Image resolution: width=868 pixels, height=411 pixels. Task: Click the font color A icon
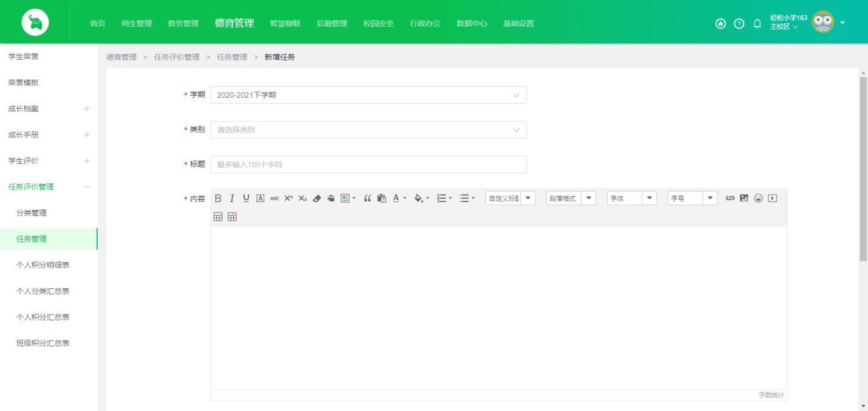(x=396, y=198)
